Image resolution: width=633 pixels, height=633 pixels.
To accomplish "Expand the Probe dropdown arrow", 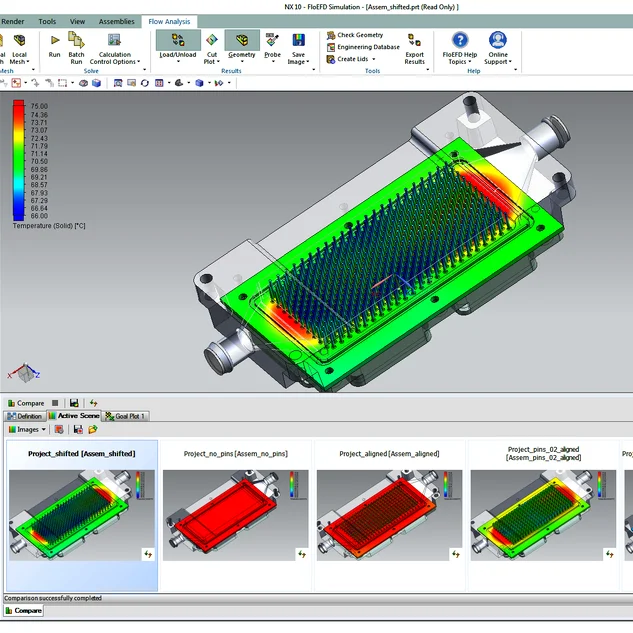I will click(x=273, y=61).
